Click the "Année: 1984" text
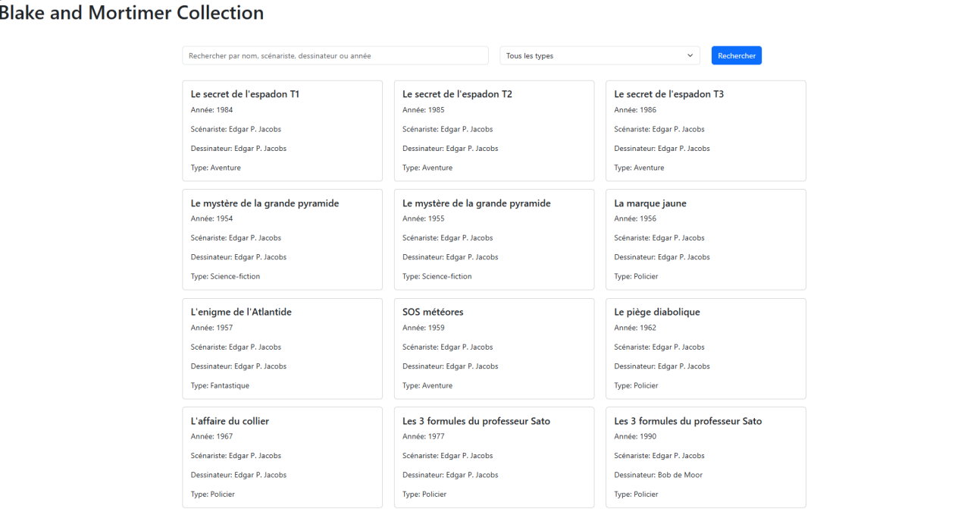 tap(212, 110)
